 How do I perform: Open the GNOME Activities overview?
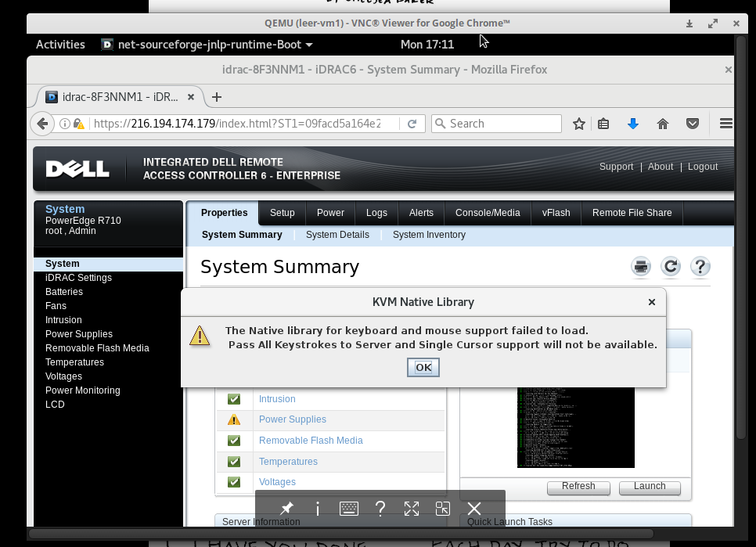(x=60, y=45)
